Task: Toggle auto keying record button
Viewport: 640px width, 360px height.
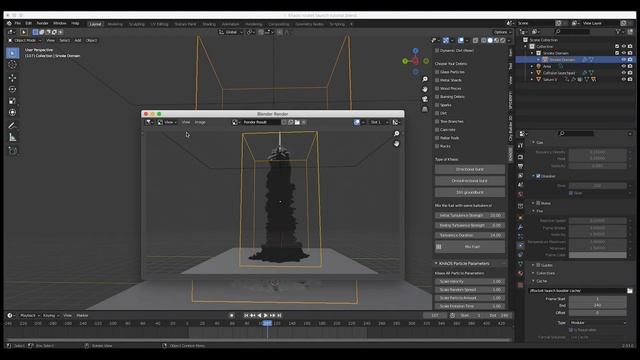Action: click(x=231, y=316)
